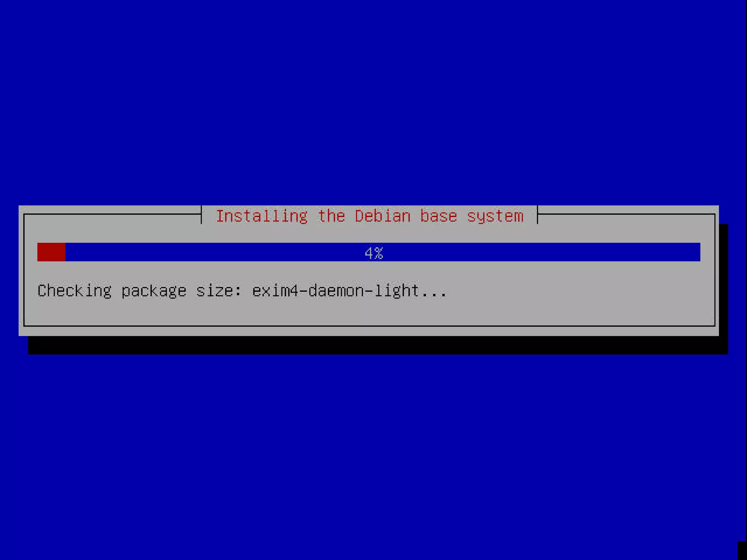Click the word "Debian" in the title
This screenshot has height=560, width=747.
pyautogui.click(x=383, y=216)
